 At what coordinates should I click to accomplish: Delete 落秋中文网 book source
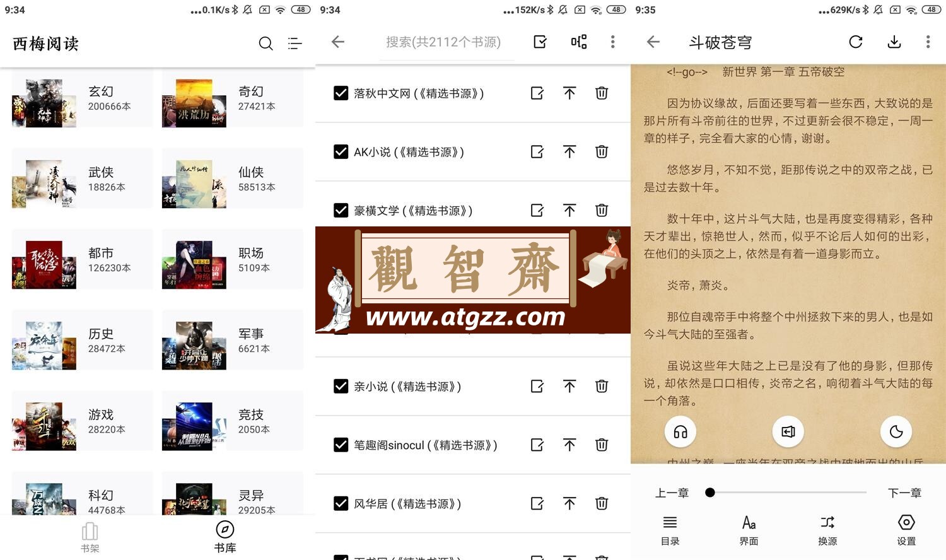[602, 93]
